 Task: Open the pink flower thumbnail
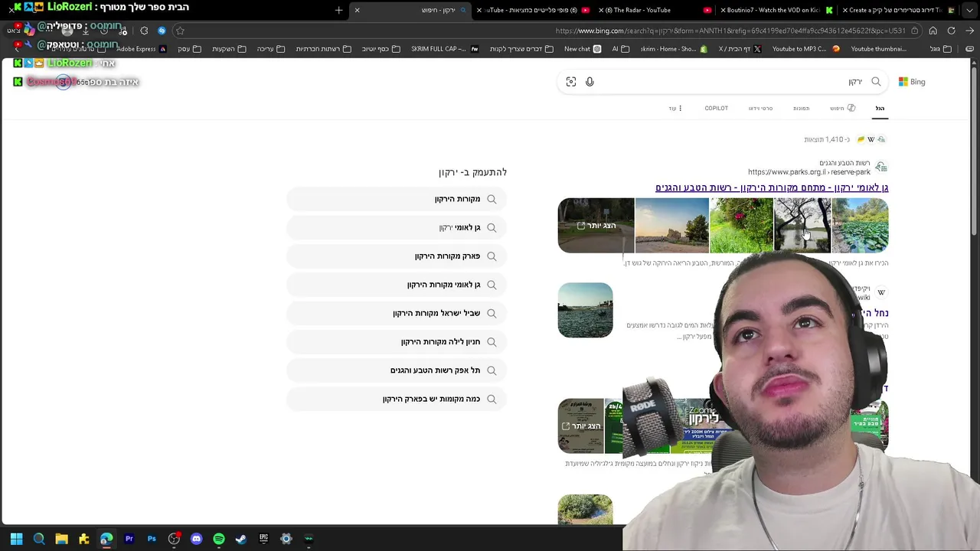click(x=741, y=226)
